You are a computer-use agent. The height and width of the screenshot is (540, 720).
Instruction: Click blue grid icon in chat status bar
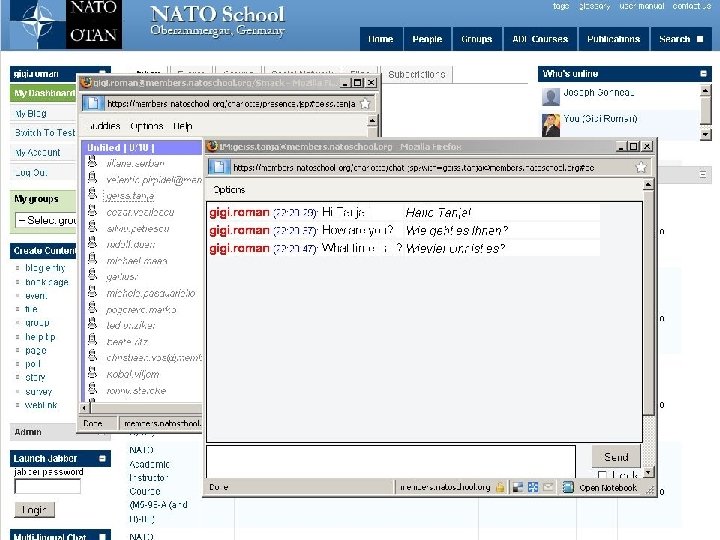533,487
